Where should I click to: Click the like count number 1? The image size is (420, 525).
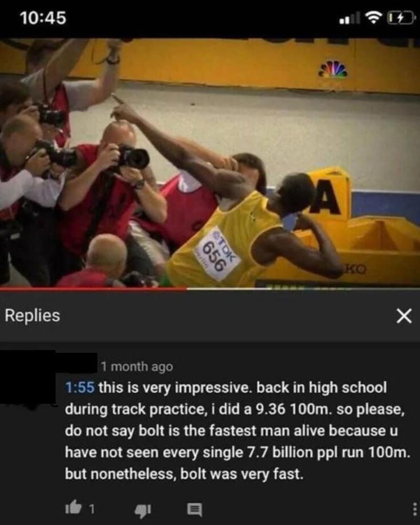click(x=92, y=510)
